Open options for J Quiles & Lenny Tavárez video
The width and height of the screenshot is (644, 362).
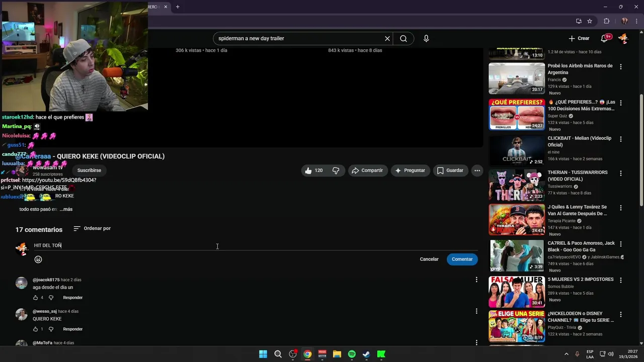[621, 208]
